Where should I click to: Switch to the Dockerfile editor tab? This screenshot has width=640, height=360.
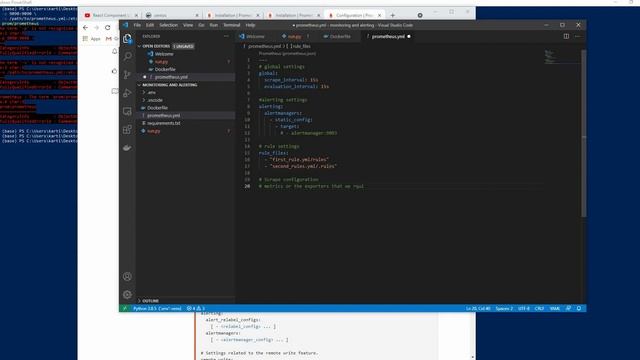coord(340,36)
